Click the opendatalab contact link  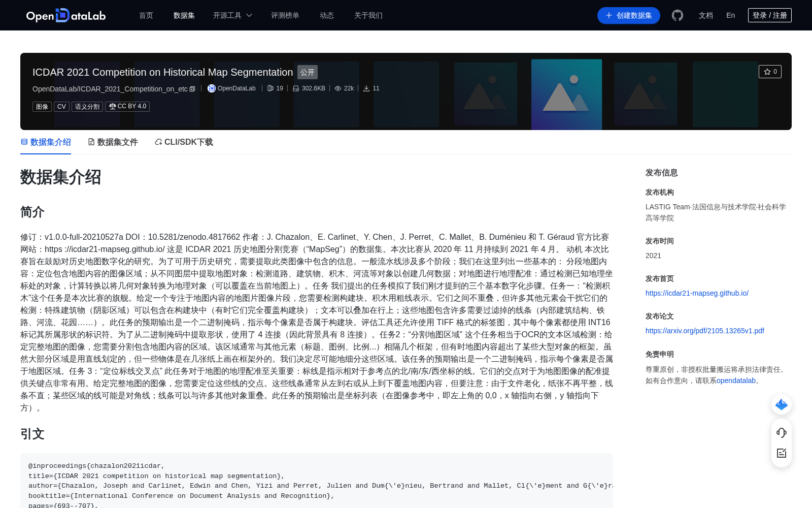pos(736,380)
